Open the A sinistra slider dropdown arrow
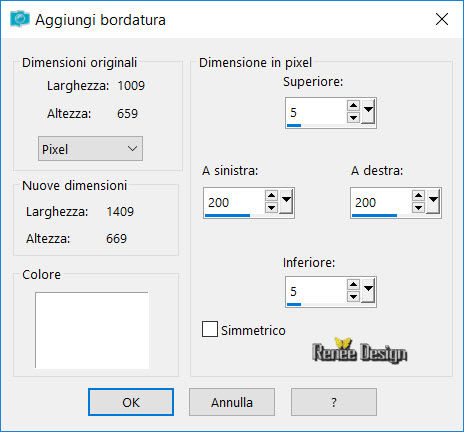This screenshot has width=464, height=432. click(x=286, y=201)
